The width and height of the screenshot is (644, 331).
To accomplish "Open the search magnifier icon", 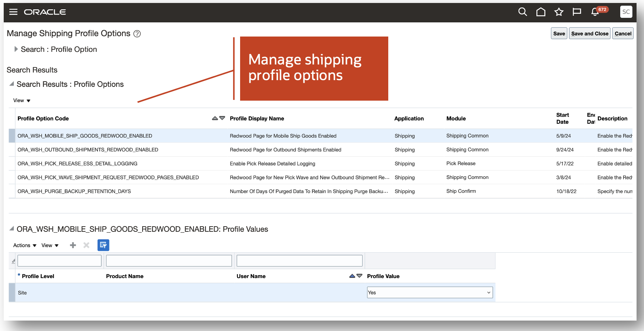I will tap(523, 12).
